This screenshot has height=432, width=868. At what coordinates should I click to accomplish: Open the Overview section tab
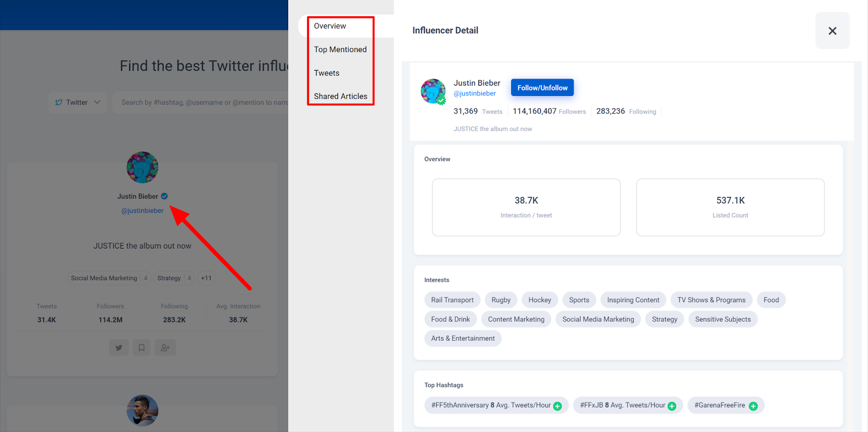(x=330, y=26)
